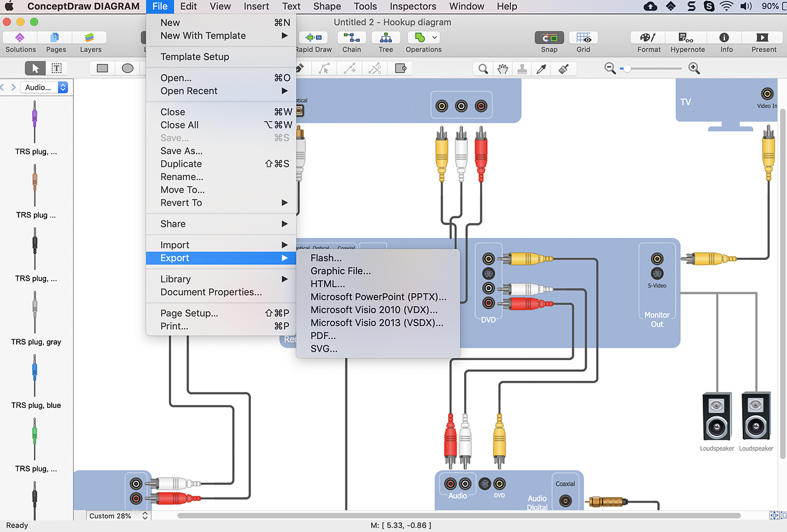
Task: Select the format paintbrush tool
Action: 563,69
